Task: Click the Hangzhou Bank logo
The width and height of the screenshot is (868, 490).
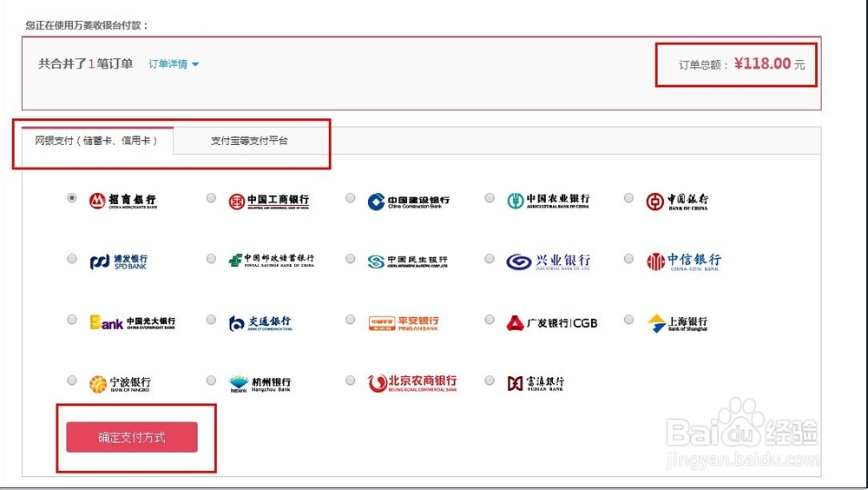Action: coord(260,384)
